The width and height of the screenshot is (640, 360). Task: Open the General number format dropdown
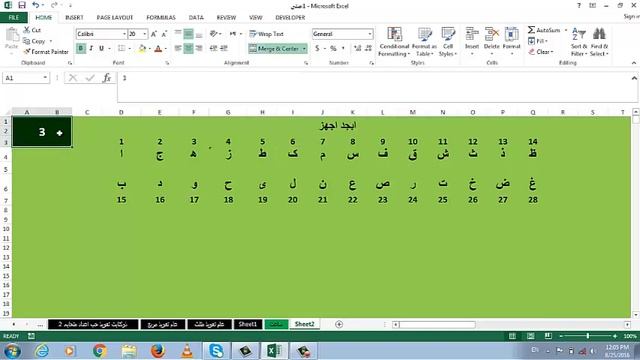click(x=370, y=34)
